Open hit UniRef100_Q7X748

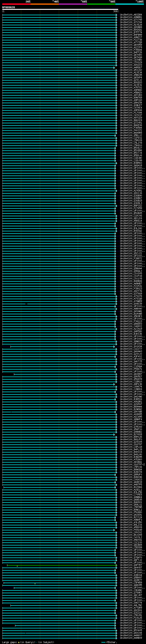(x=131, y=20)
